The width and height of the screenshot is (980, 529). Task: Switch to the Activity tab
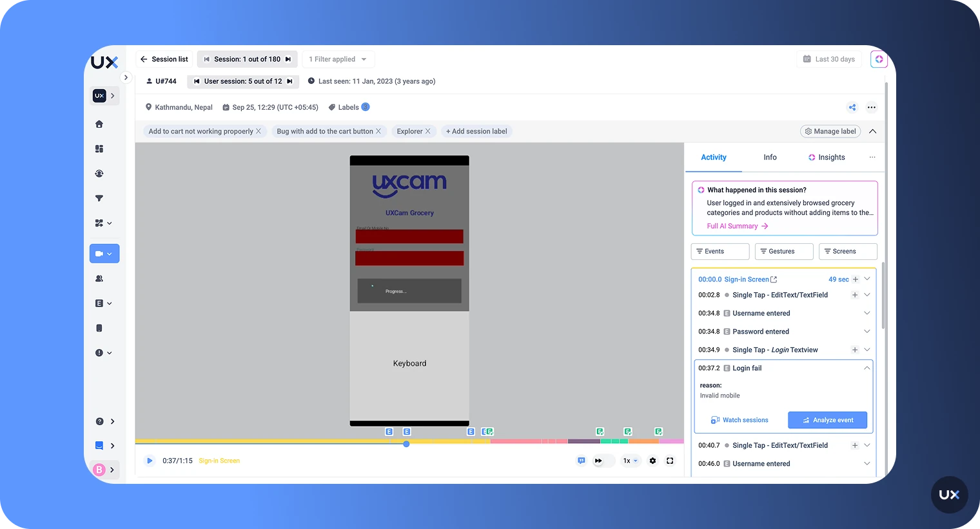click(x=714, y=157)
